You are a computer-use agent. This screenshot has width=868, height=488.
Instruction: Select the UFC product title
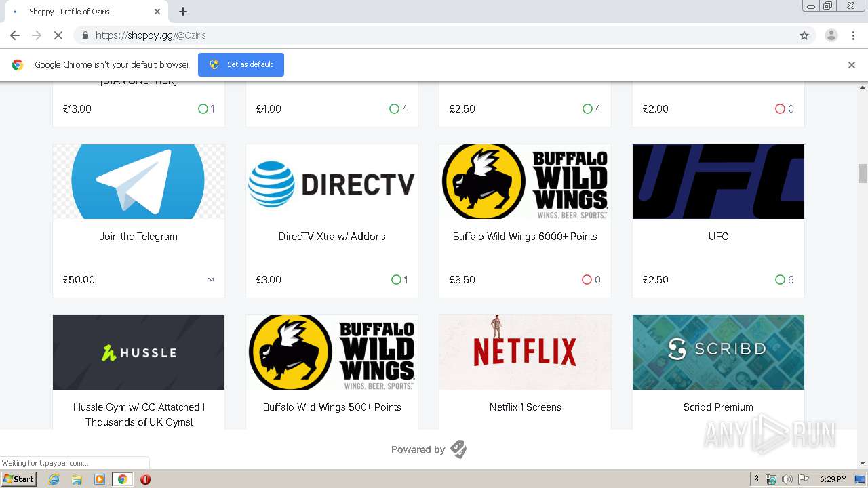(718, 237)
